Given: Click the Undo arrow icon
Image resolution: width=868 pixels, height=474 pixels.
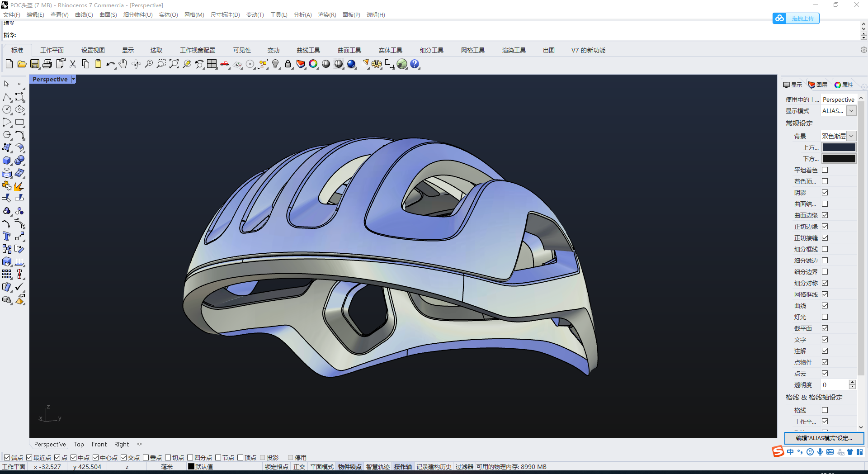Looking at the screenshot, I should (x=111, y=64).
